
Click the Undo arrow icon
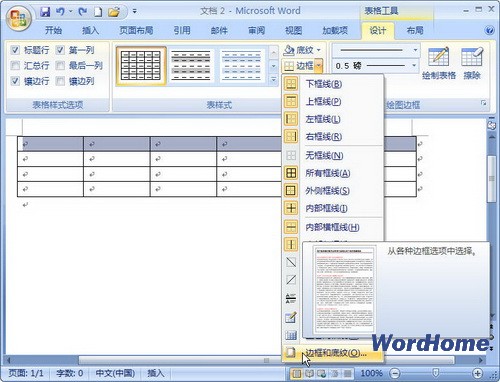(x=60, y=12)
